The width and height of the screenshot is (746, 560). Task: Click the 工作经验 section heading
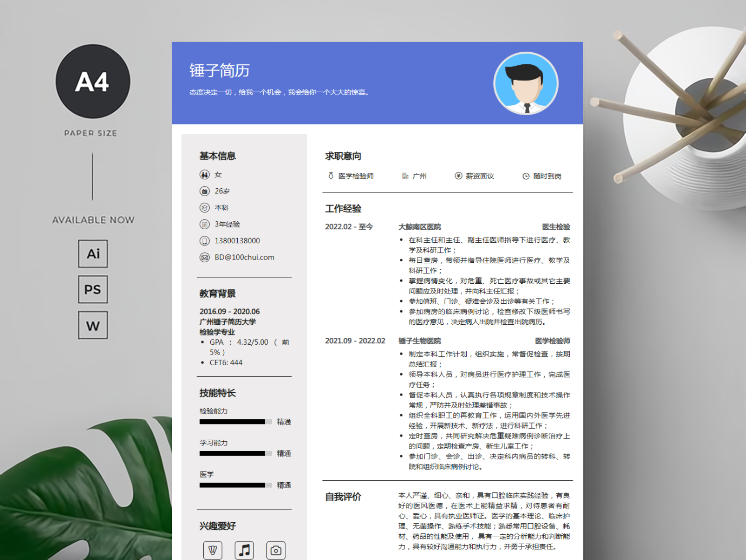pyautogui.click(x=343, y=209)
